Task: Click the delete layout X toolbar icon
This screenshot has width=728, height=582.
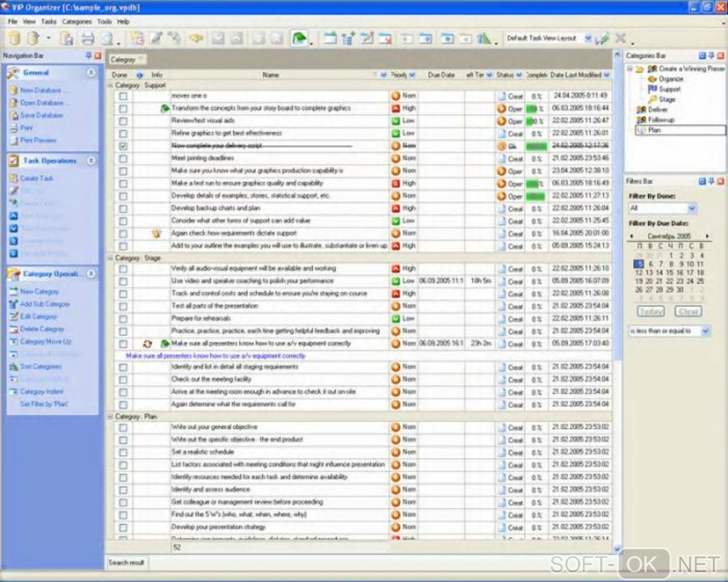Action: (x=620, y=38)
